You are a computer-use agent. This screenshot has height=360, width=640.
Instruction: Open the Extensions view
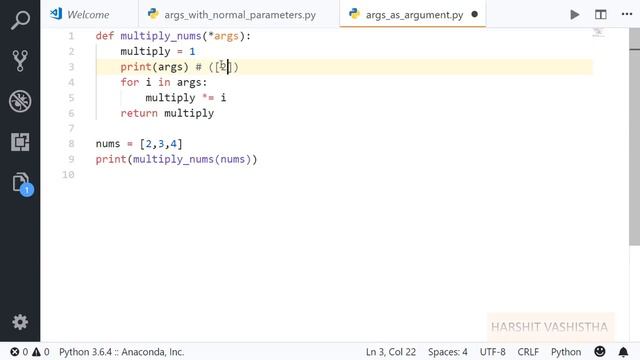pyautogui.click(x=20, y=142)
